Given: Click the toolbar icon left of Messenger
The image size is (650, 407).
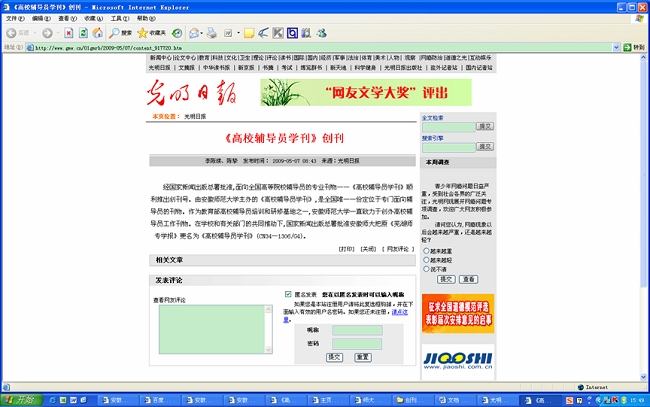Looking at the screenshot, I should [306, 33].
